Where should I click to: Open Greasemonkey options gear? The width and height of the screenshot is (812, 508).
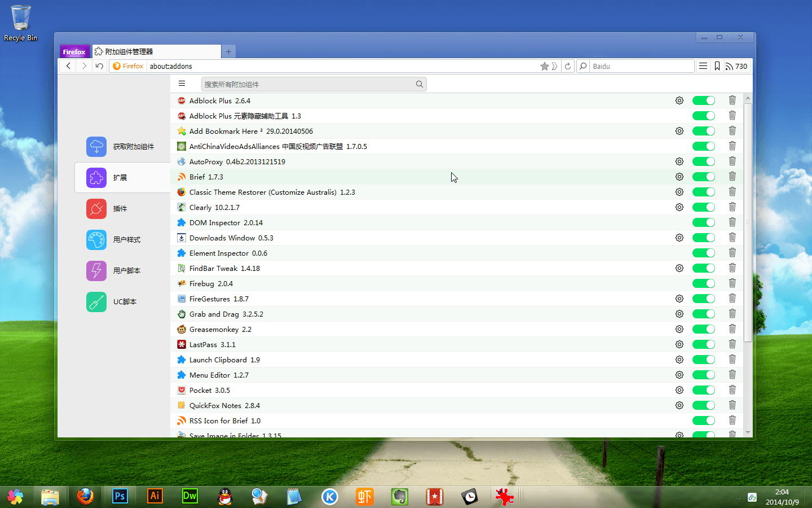[x=679, y=329]
